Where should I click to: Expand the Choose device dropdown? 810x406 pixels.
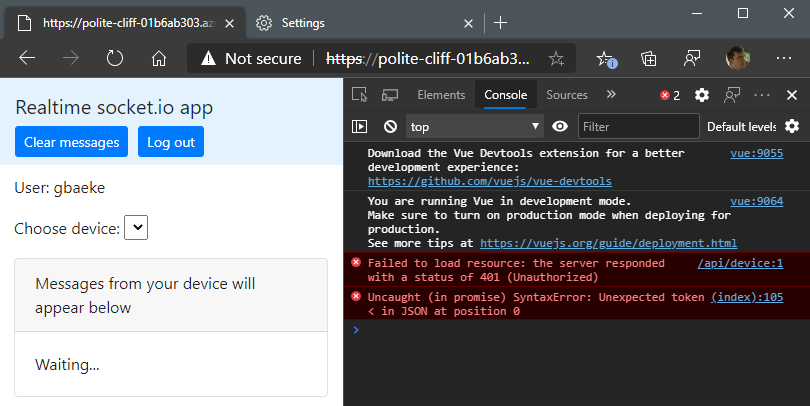[x=136, y=228]
